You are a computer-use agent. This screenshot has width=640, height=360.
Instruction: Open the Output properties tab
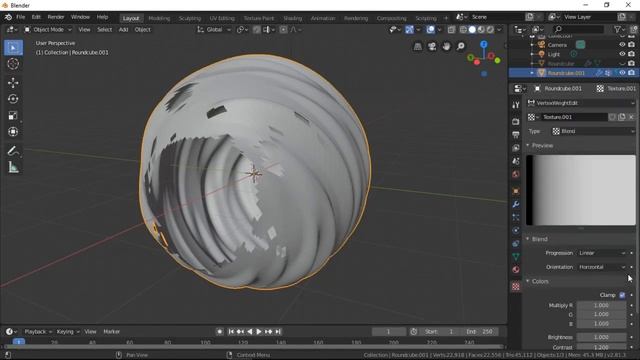coord(516,134)
